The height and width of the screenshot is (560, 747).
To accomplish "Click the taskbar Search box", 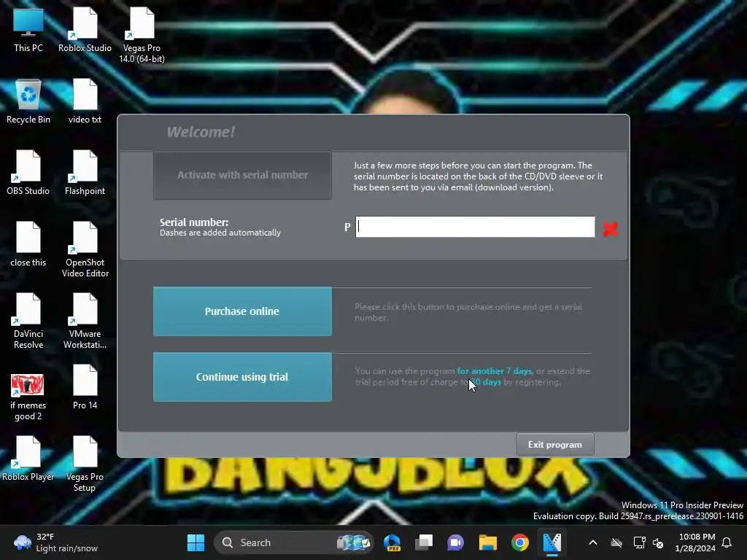I will point(293,542).
